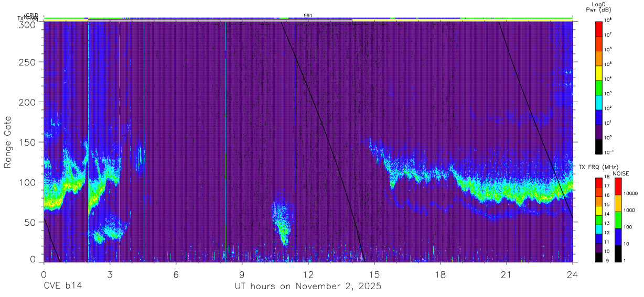The width and height of the screenshot is (644, 297).
Task: Click the cyan 12–13 MHz segment of TX FRQ bar
Action: (x=599, y=229)
